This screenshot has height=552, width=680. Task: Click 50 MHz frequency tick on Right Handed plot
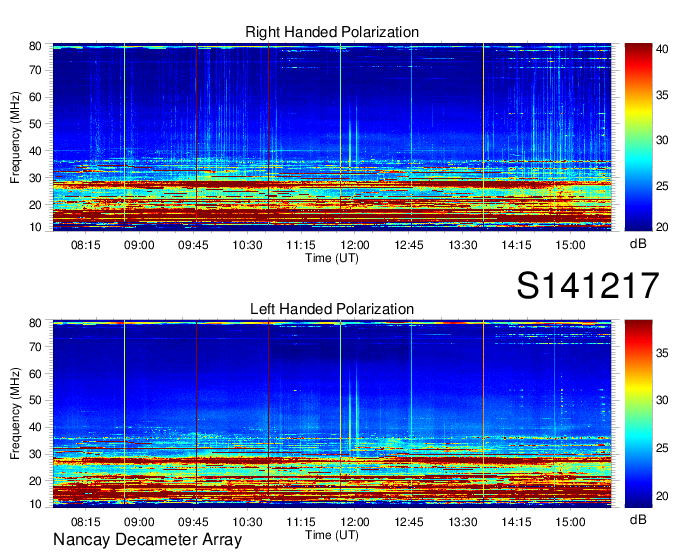(35, 124)
